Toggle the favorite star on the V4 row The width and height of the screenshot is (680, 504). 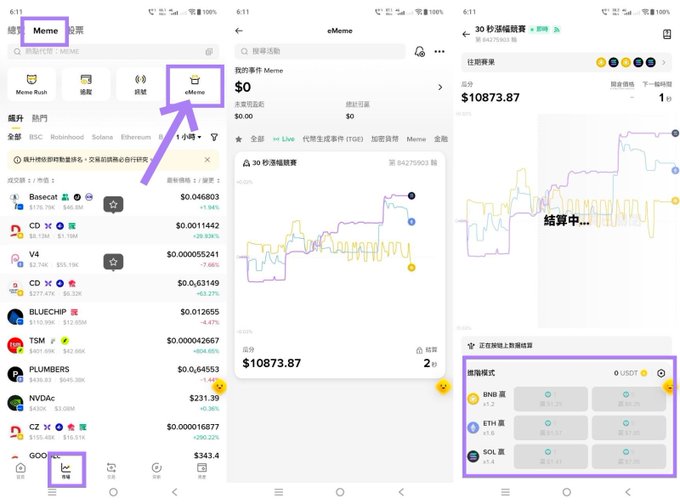pyautogui.click(x=113, y=262)
